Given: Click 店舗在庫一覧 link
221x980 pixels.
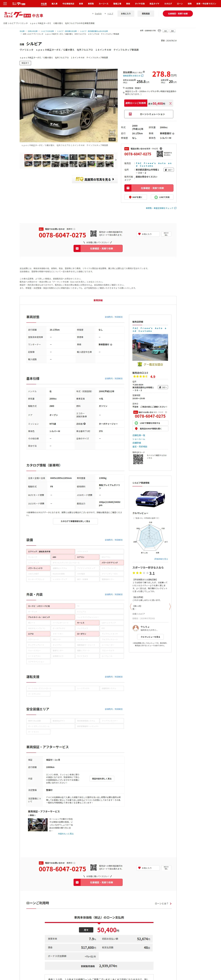Looking at the screenshot, I should tap(139, 435).
